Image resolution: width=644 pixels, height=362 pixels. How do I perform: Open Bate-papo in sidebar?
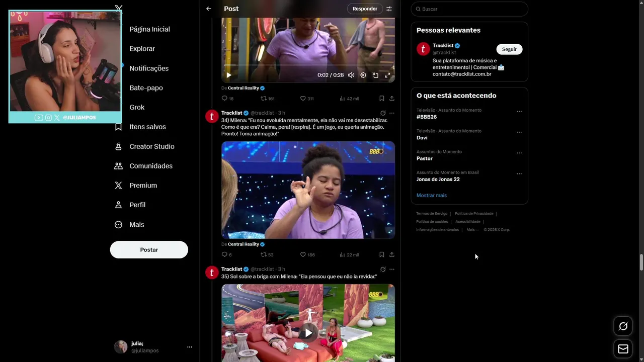click(146, 88)
